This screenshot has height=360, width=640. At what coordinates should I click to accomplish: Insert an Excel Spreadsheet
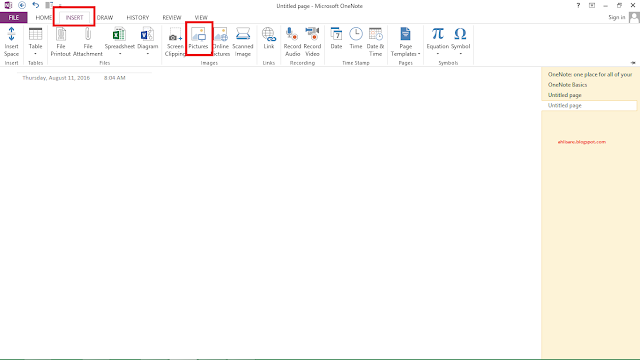[119, 40]
